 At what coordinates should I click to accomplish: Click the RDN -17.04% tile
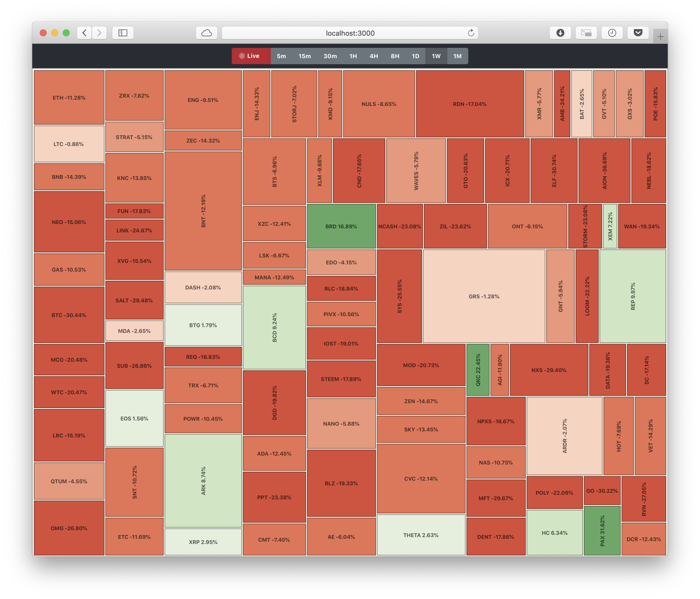[x=470, y=104]
